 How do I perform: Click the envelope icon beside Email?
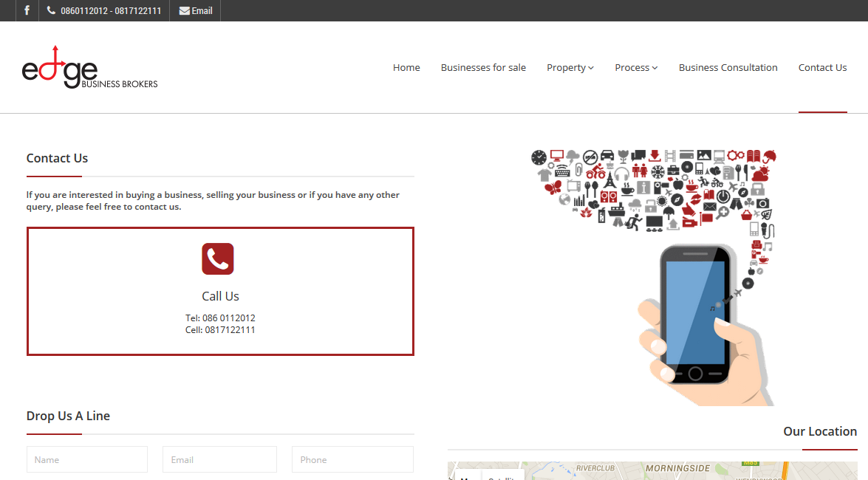(185, 10)
